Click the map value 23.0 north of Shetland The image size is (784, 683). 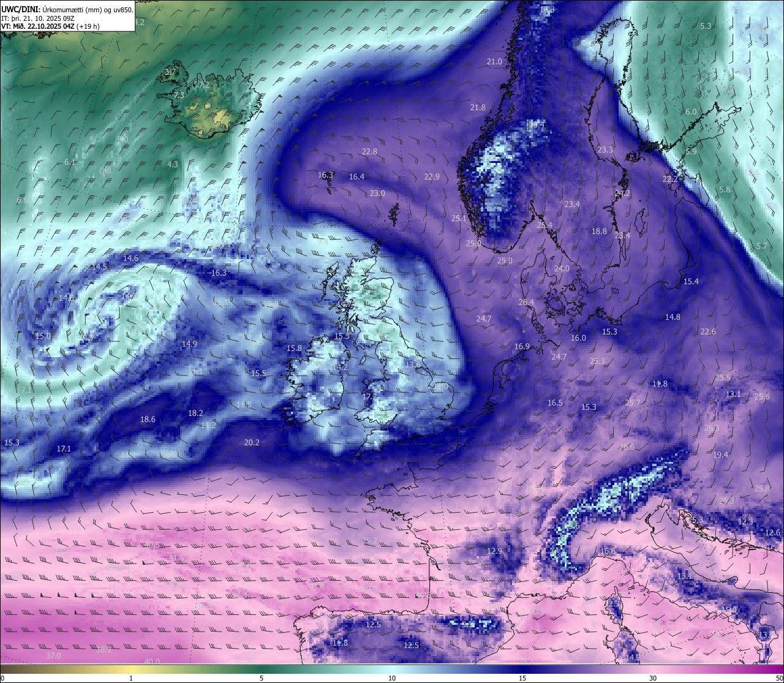(377, 193)
